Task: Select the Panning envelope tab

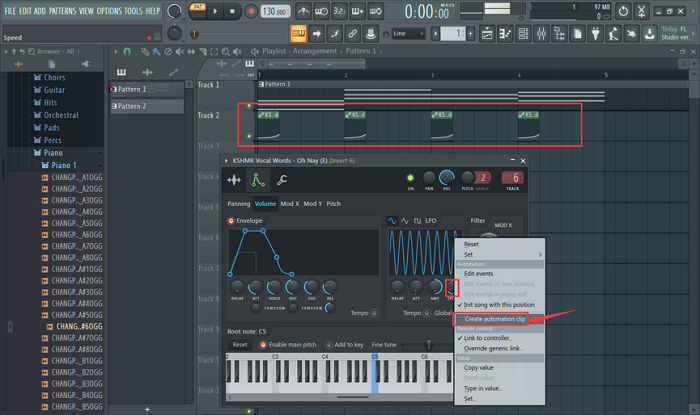Action: (239, 203)
